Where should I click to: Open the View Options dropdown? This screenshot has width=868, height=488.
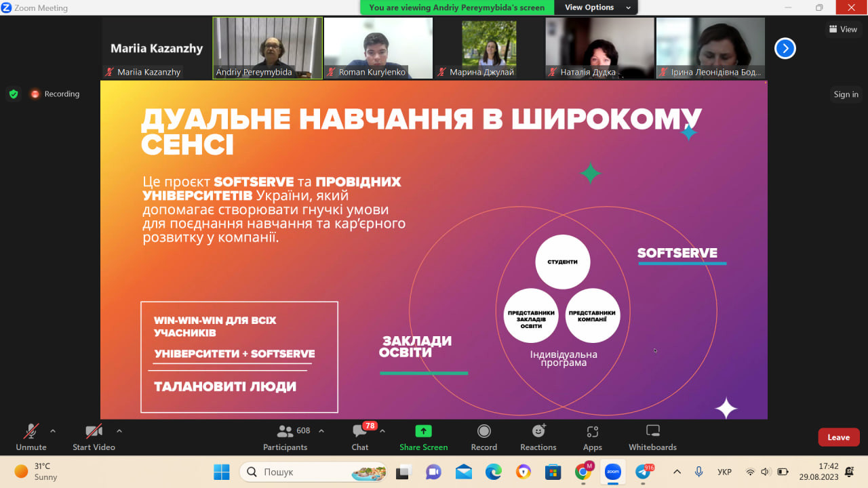(596, 7)
